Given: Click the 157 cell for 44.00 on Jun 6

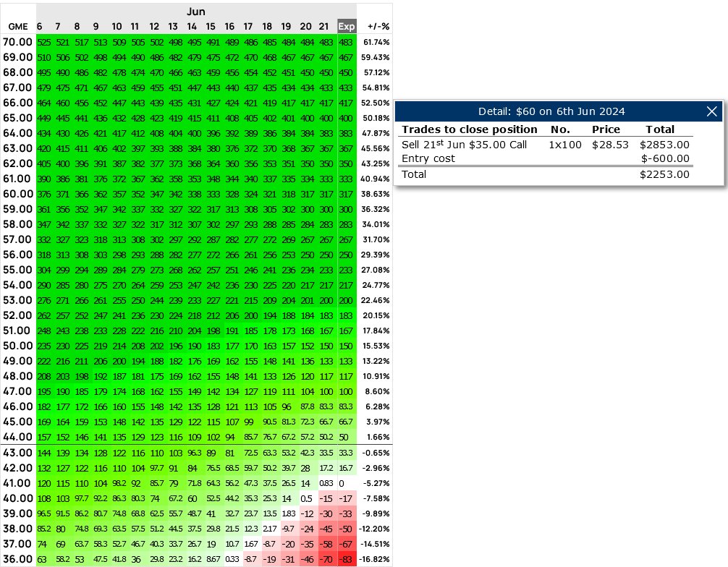Looking at the screenshot, I should coord(44,437).
